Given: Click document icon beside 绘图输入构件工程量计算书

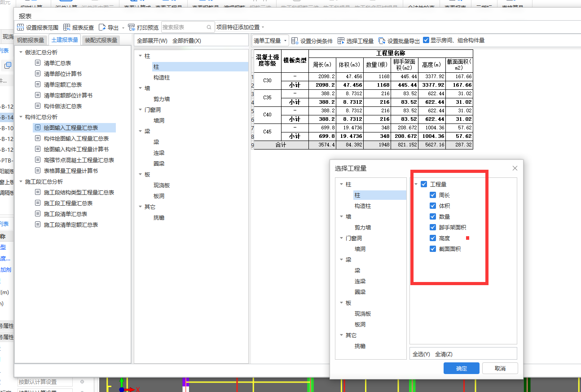Looking at the screenshot, I should (38, 149).
